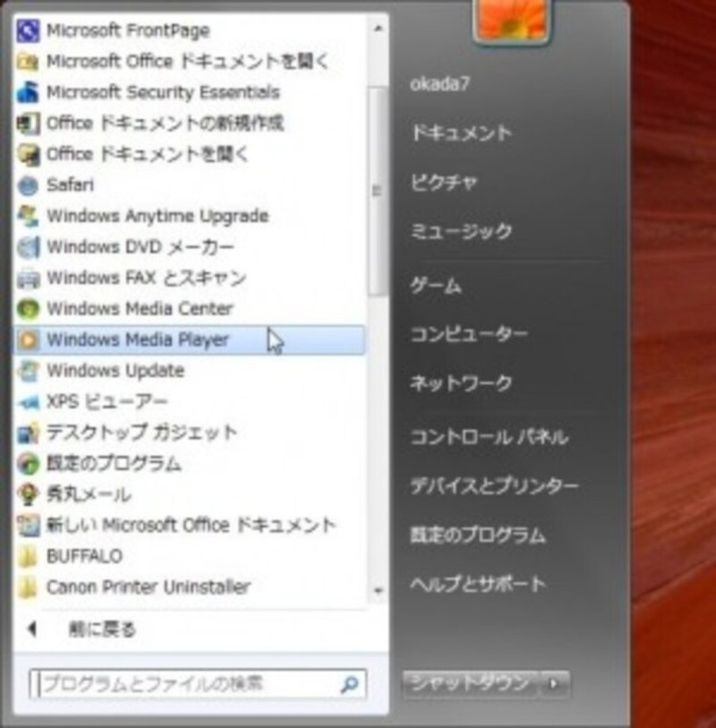Screen dimensions: 716x728
Task: Click the Windows Anytime Upgrade icon
Action: [x=28, y=216]
